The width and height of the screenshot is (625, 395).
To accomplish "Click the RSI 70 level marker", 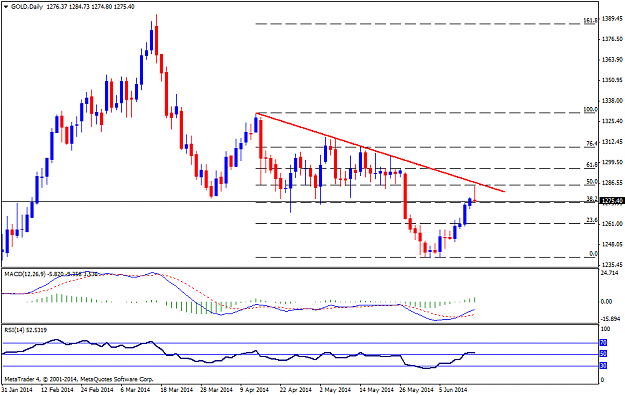I will pos(603,343).
